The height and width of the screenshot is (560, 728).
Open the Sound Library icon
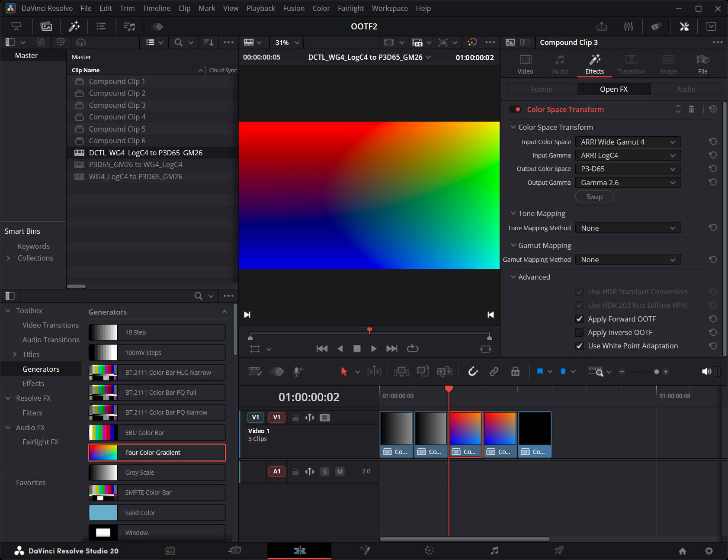tap(129, 27)
